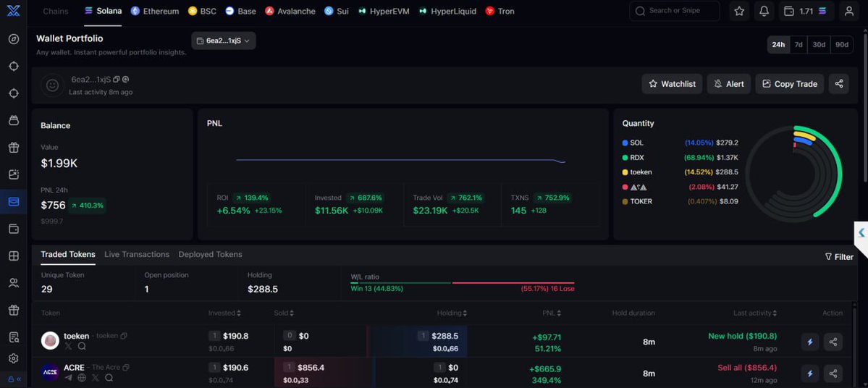Click the share icon beside Copy Trade
This screenshot has height=388, width=868.
click(838, 83)
